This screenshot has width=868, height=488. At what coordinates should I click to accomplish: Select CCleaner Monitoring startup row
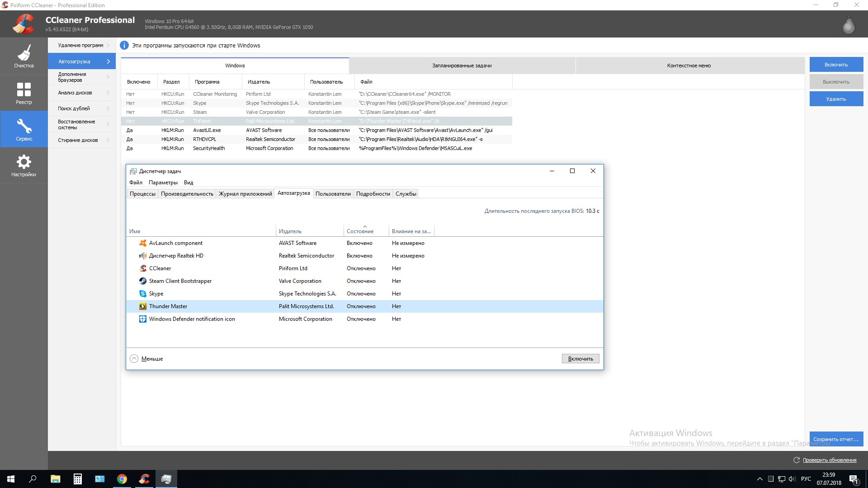[x=316, y=94]
